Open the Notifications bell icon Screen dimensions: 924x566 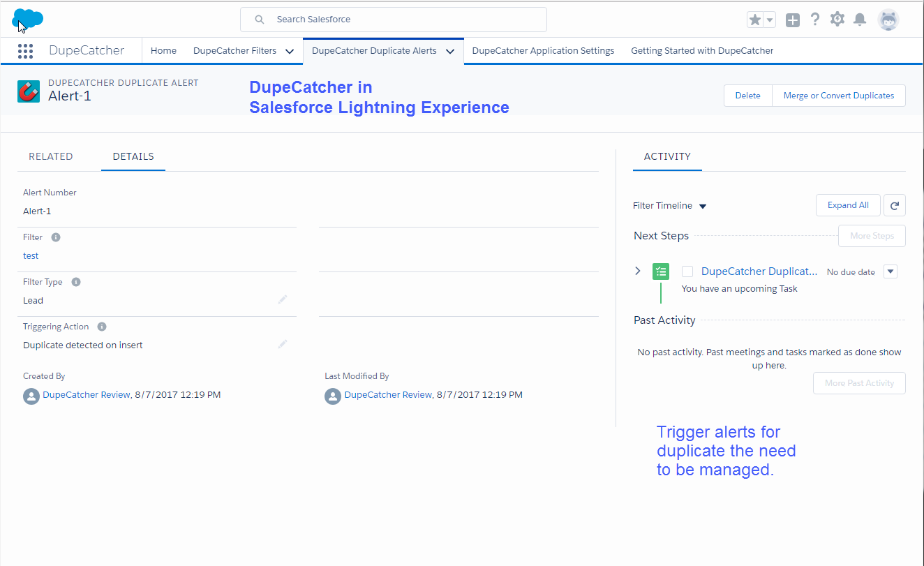tap(860, 20)
